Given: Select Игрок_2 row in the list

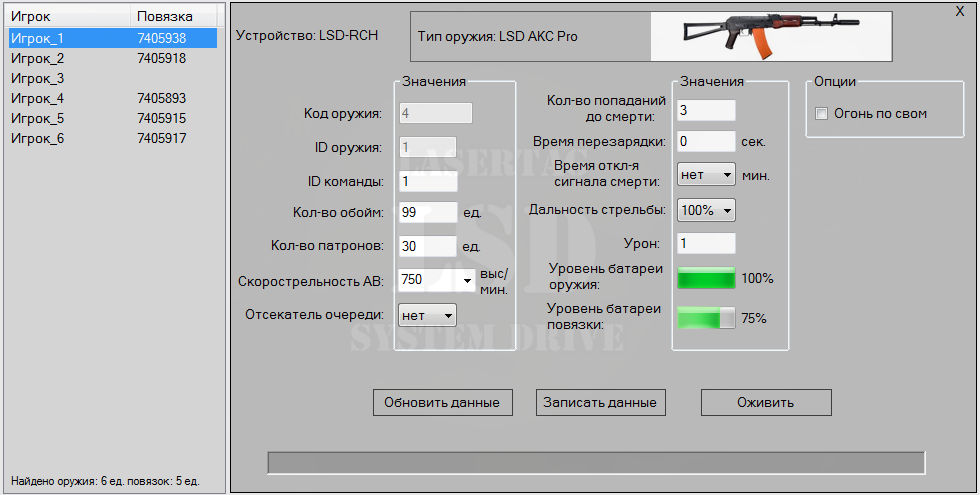Looking at the screenshot, I should [x=113, y=58].
